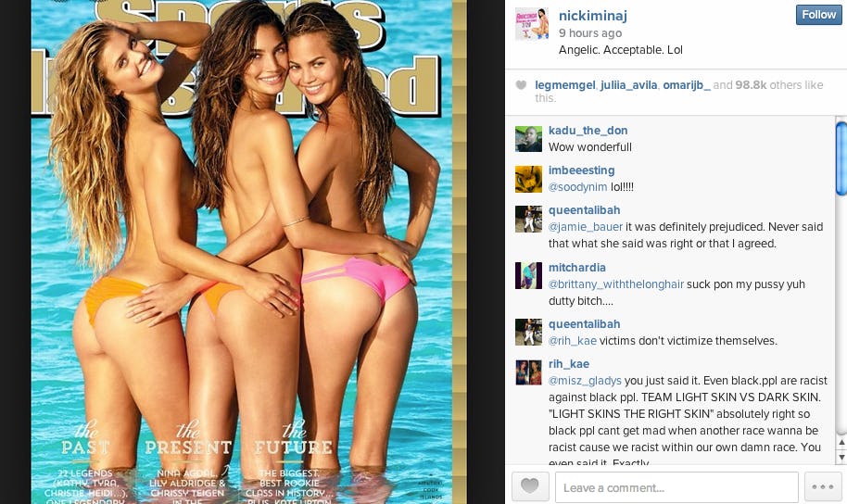Click in the Leave a comment field
Viewport: 847px width, 504px height.
(676, 487)
